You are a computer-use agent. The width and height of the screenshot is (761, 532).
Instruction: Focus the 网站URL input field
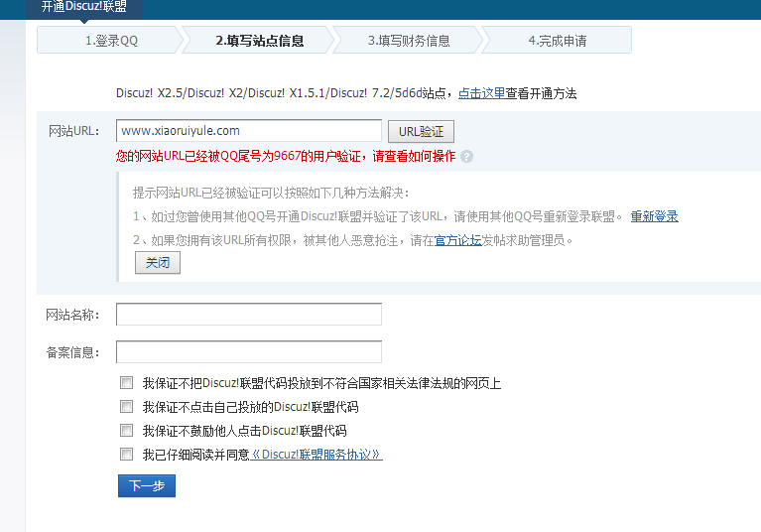click(x=249, y=131)
